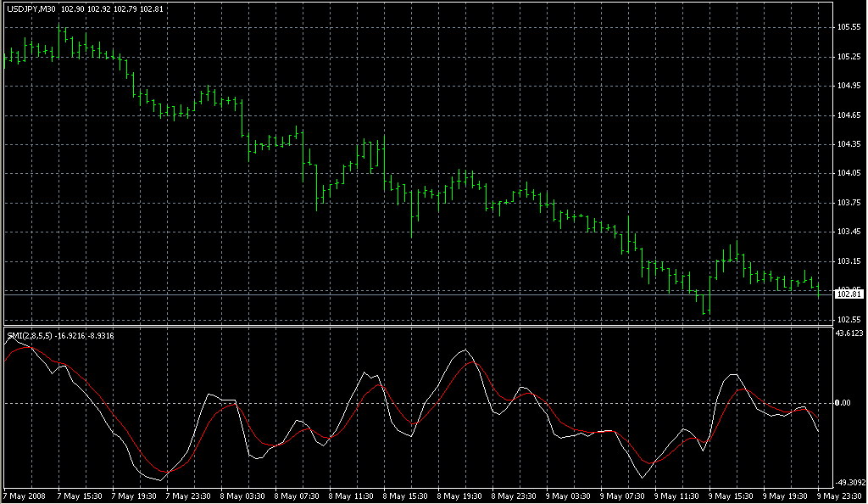
Task: Click the 8 May 19:30 time label
Action: [x=461, y=496]
